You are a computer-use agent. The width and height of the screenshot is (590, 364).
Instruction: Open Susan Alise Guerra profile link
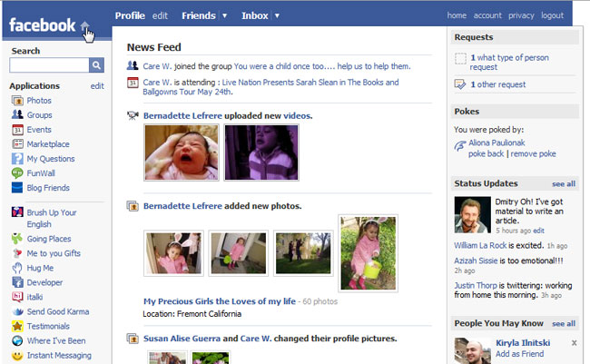coord(182,339)
